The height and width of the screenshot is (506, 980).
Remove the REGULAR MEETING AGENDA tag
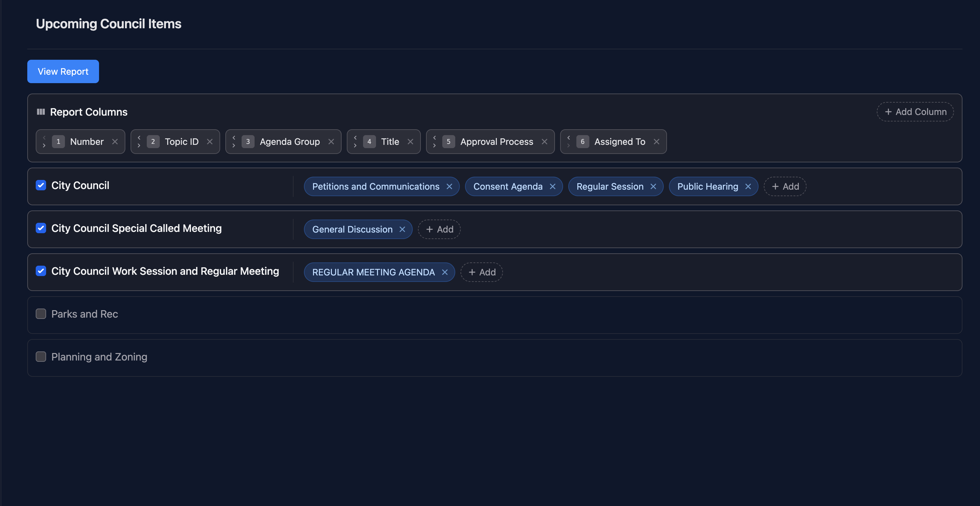coord(444,272)
